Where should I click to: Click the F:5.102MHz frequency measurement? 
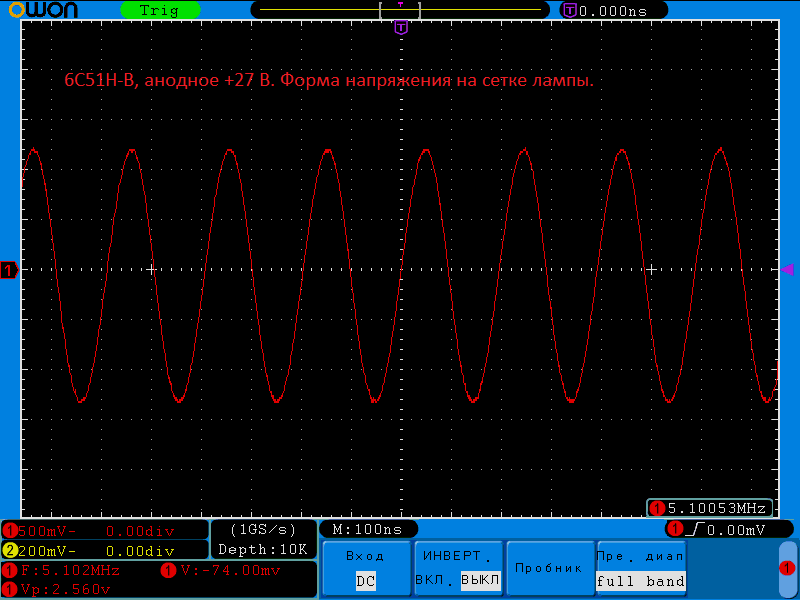point(70,571)
